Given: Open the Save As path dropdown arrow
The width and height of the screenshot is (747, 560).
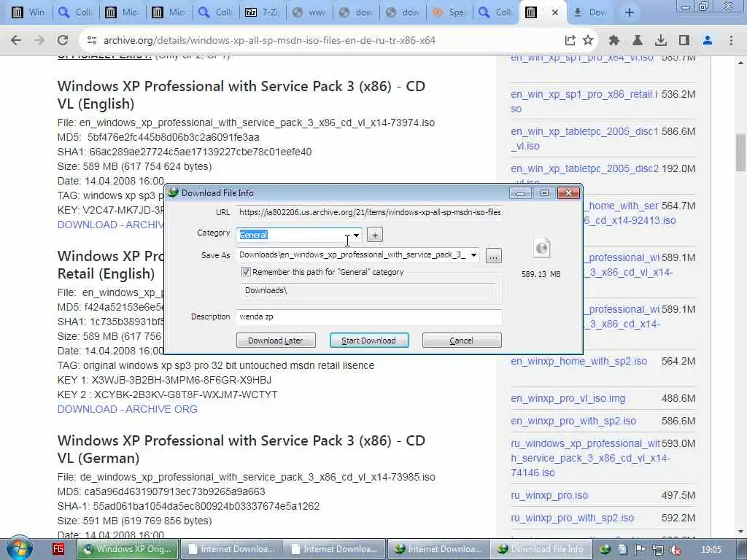Looking at the screenshot, I should 473,255.
